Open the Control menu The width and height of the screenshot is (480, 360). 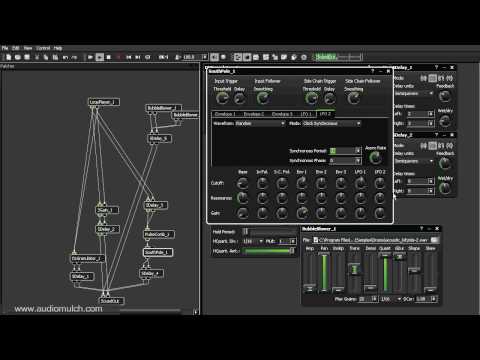coord(43,48)
